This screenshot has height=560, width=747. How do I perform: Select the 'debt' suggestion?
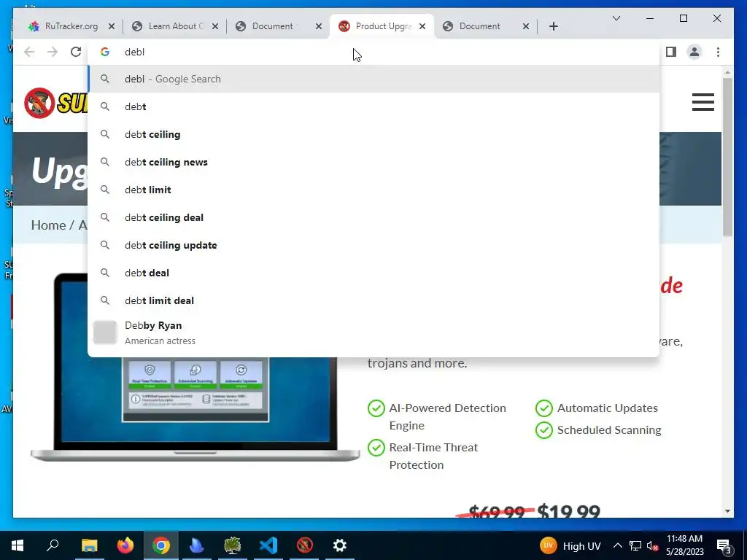coord(373,106)
